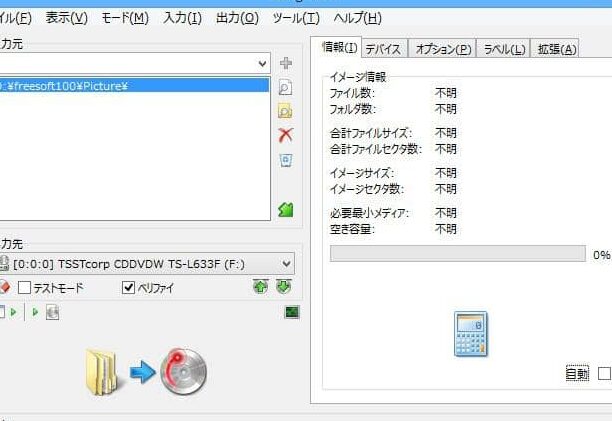Expand the source path dropdown

point(287,63)
